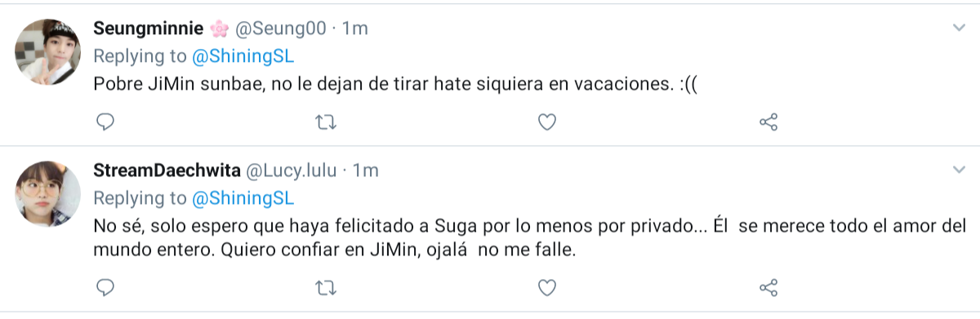Retweet StreamDaechwita's tweet

326,287
